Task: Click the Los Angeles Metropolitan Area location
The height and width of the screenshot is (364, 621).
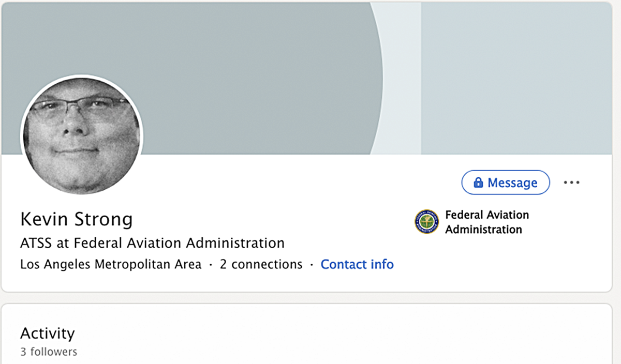Action: coord(111,264)
